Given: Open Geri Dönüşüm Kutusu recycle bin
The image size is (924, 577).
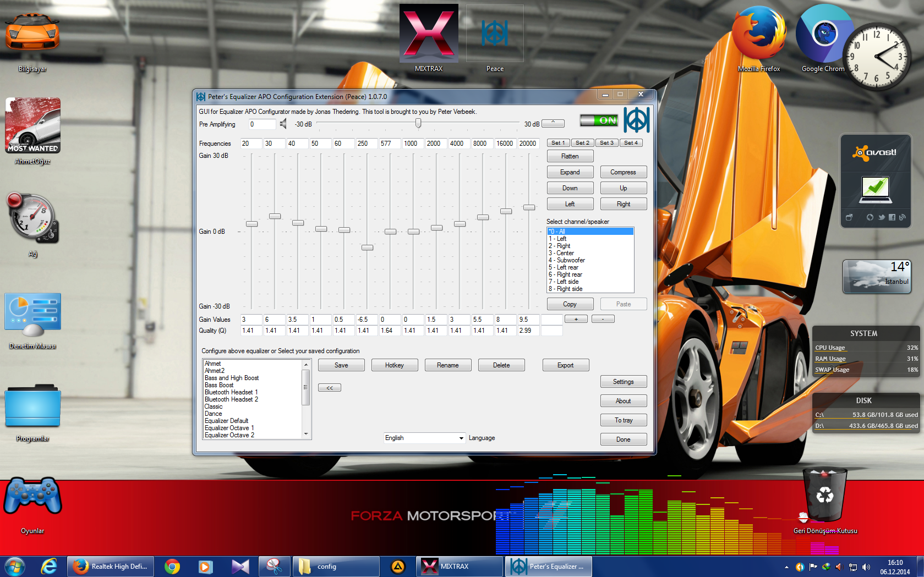Looking at the screenshot, I should point(825,501).
